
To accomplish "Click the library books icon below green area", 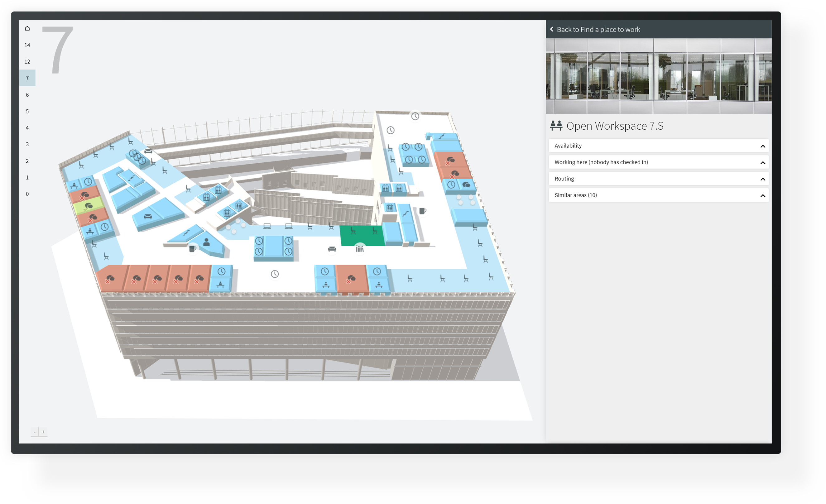I will [360, 249].
